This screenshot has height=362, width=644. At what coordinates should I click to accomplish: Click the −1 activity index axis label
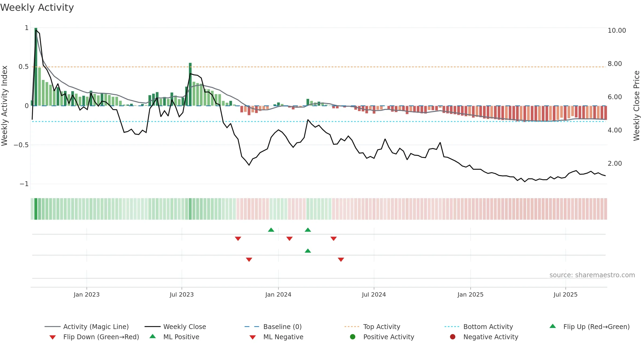coord(24,184)
